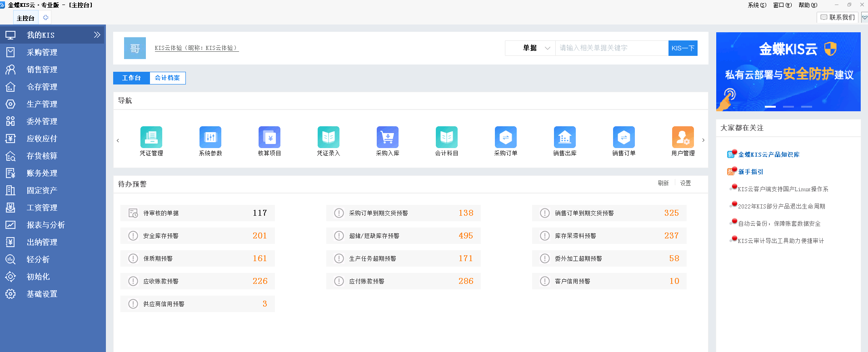This screenshot has width=868, height=352.
Task: Open 超储/短缺库存预警 row showing 495
Action: pos(404,236)
